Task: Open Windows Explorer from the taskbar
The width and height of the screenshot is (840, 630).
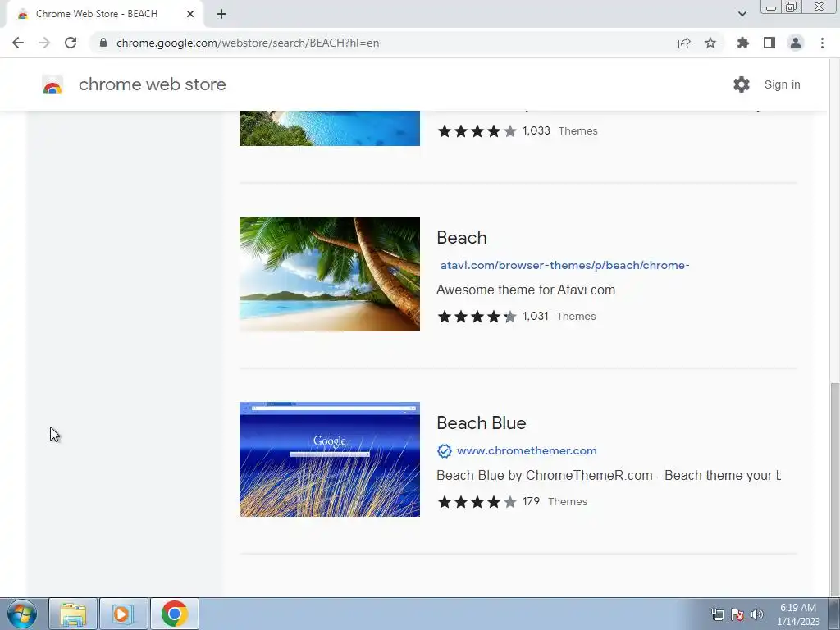Action: [73, 614]
